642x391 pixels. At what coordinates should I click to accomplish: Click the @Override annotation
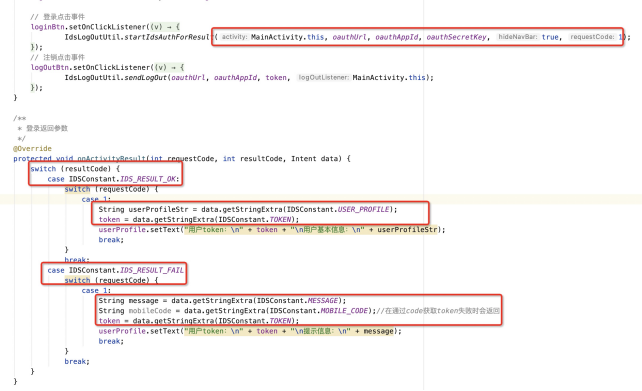[x=32, y=149]
